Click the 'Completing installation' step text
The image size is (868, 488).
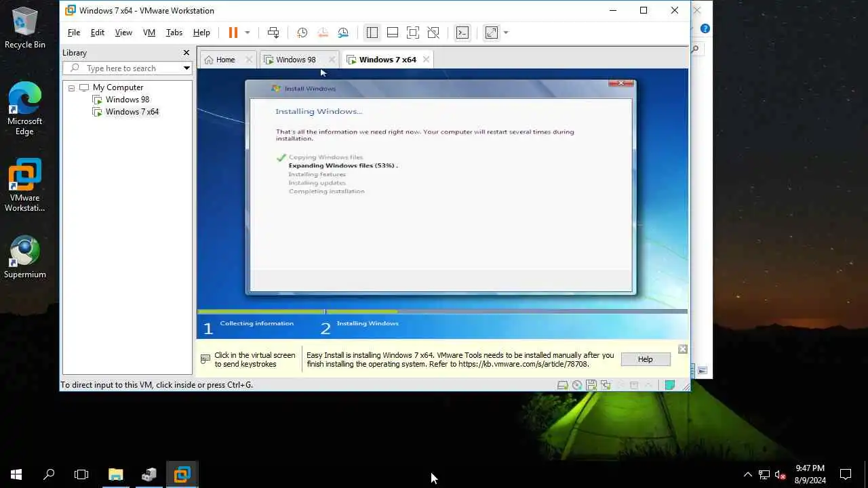pos(326,191)
